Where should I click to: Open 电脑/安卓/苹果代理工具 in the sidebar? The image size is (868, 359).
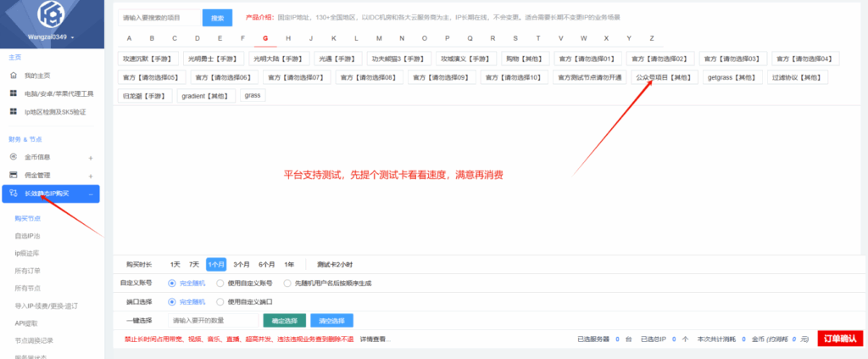tap(52, 93)
